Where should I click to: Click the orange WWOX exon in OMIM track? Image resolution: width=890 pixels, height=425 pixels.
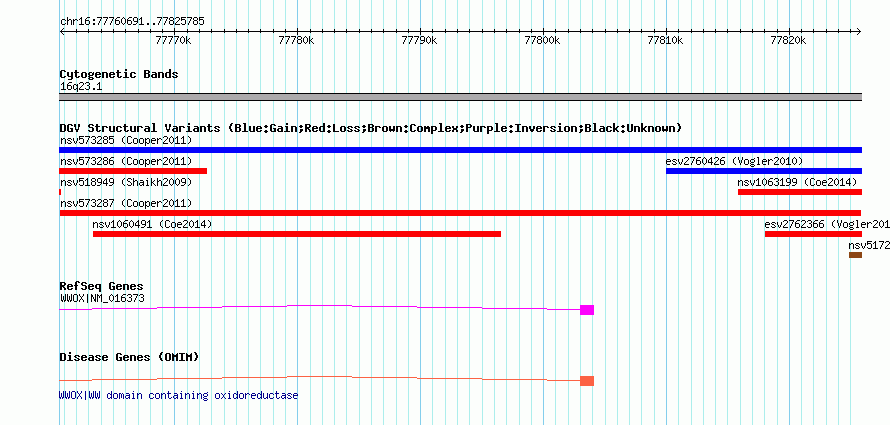click(x=587, y=381)
